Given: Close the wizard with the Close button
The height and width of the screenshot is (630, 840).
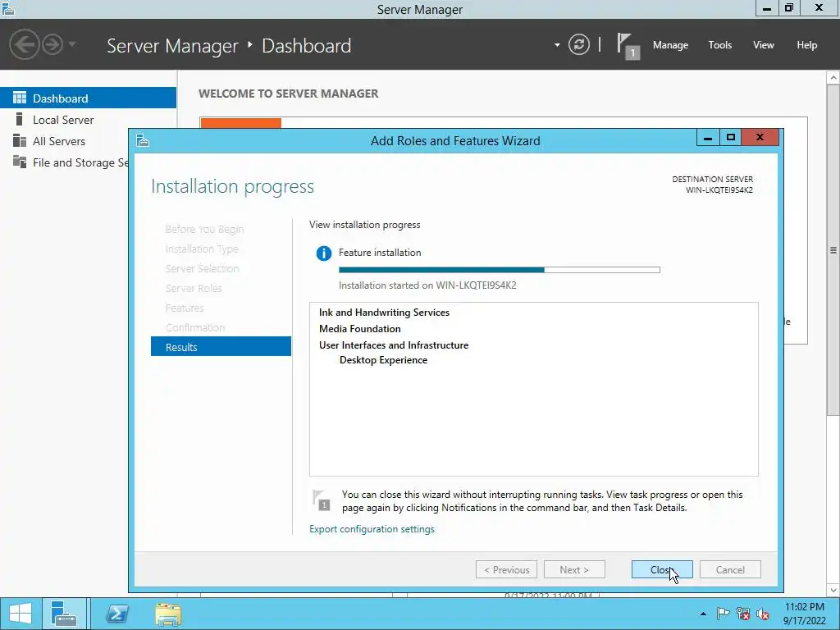Looking at the screenshot, I should pyautogui.click(x=662, y=569).
